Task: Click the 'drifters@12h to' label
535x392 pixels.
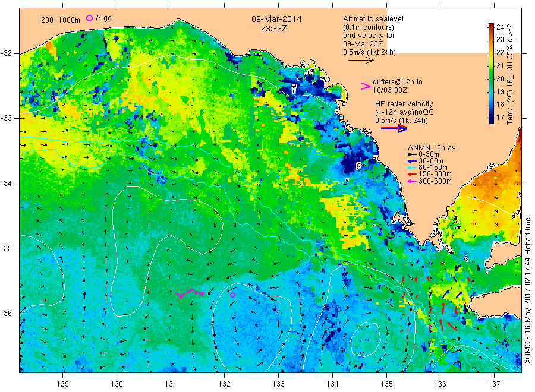Action: 398,82
